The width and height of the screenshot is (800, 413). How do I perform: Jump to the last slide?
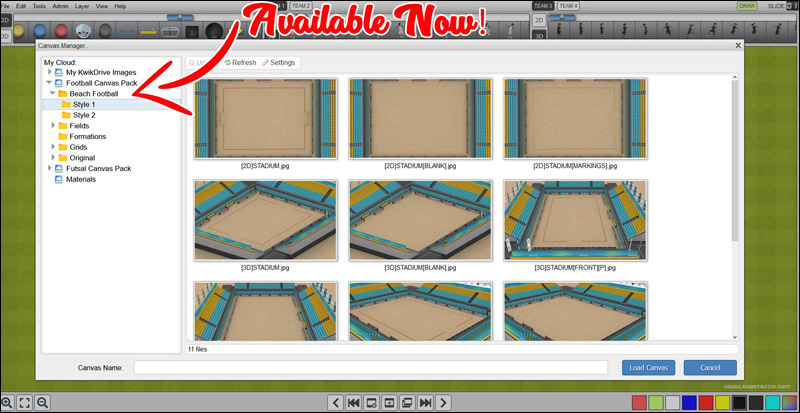425,402
